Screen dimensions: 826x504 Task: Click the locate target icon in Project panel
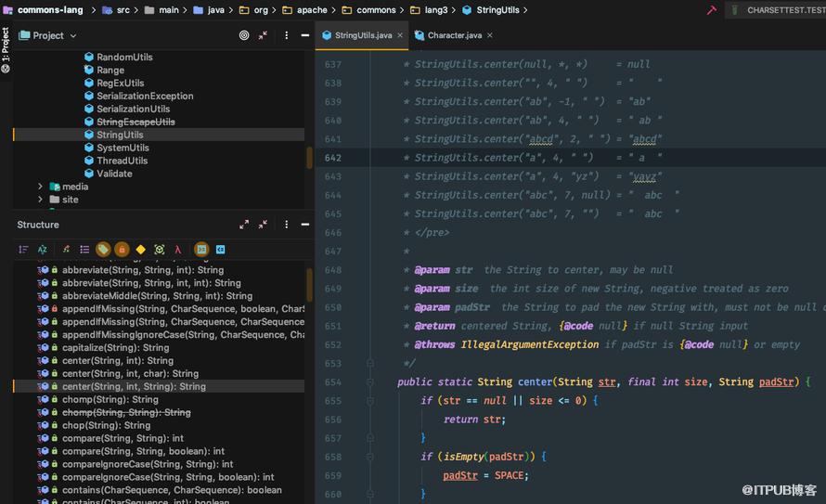point(244,35)
